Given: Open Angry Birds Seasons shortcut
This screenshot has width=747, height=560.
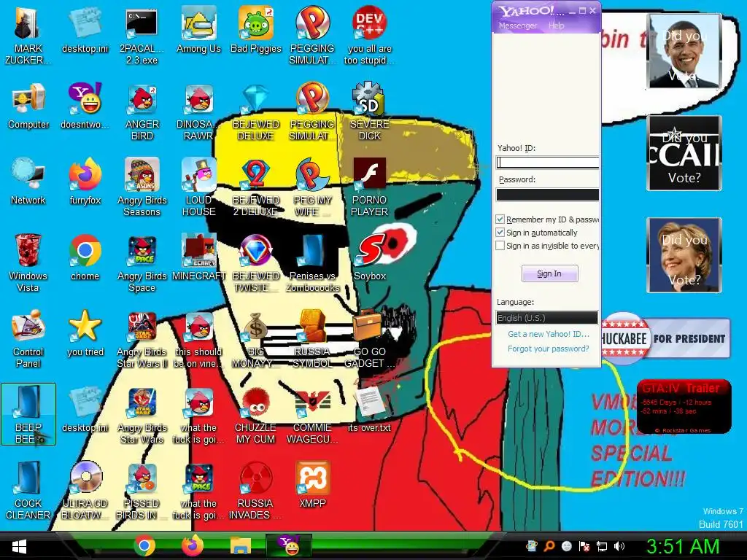Looking at the screenshot, I should click(142, 187).
